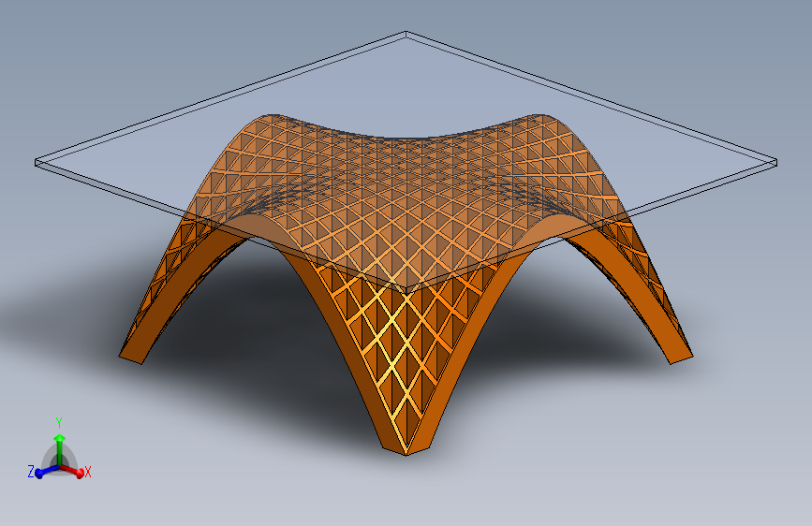Click the blue Z axis of the orientation triad
Screen dimensions: 812x526
click(x=47, y=471)
